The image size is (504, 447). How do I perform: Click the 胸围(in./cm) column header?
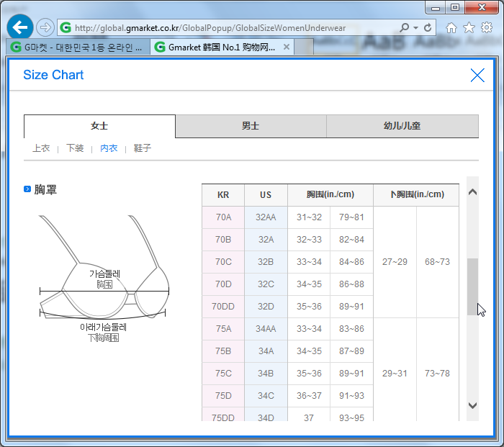click(330, 195)
